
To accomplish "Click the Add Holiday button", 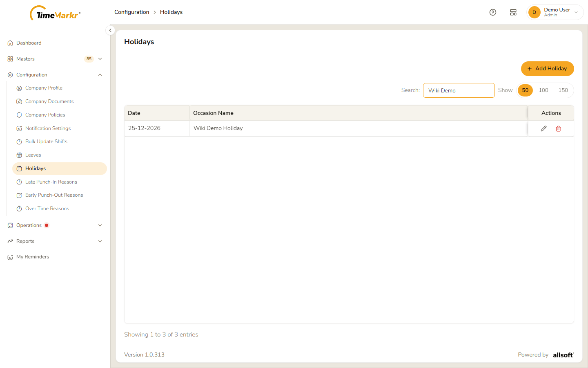I will (x=547, y=69).
